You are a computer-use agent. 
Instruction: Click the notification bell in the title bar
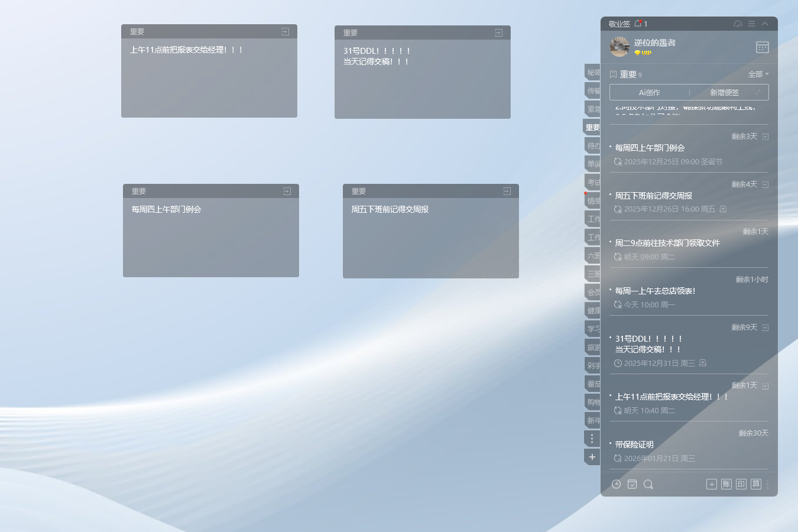tap(638, 24)
